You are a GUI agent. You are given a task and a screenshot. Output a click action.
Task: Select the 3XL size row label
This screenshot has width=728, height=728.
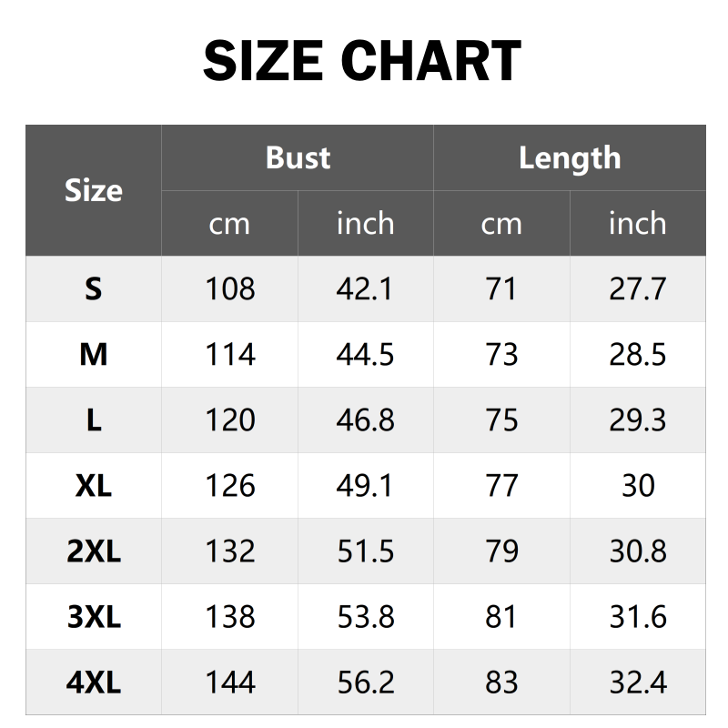[x=94, y=616]
